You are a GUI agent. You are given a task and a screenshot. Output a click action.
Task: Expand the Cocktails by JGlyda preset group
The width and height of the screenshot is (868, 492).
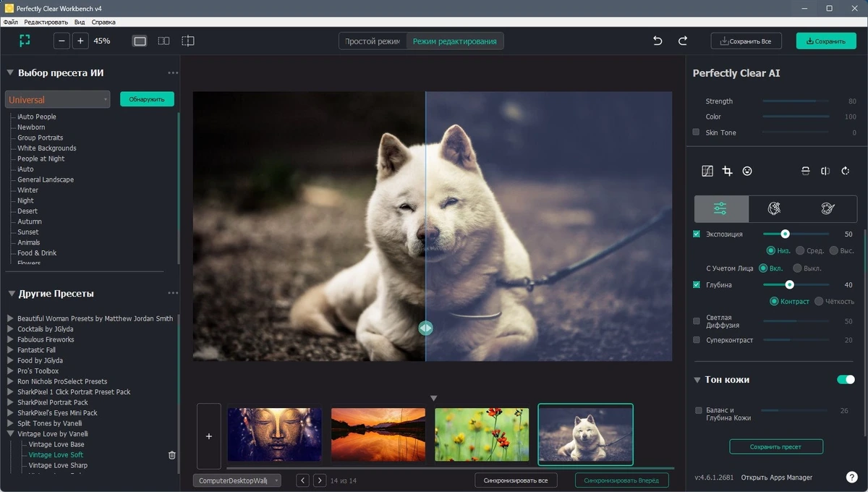(10, 329)
